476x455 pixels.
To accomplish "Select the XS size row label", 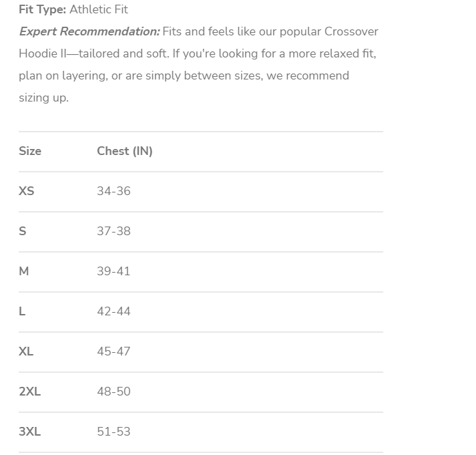I will pos(27,191).
